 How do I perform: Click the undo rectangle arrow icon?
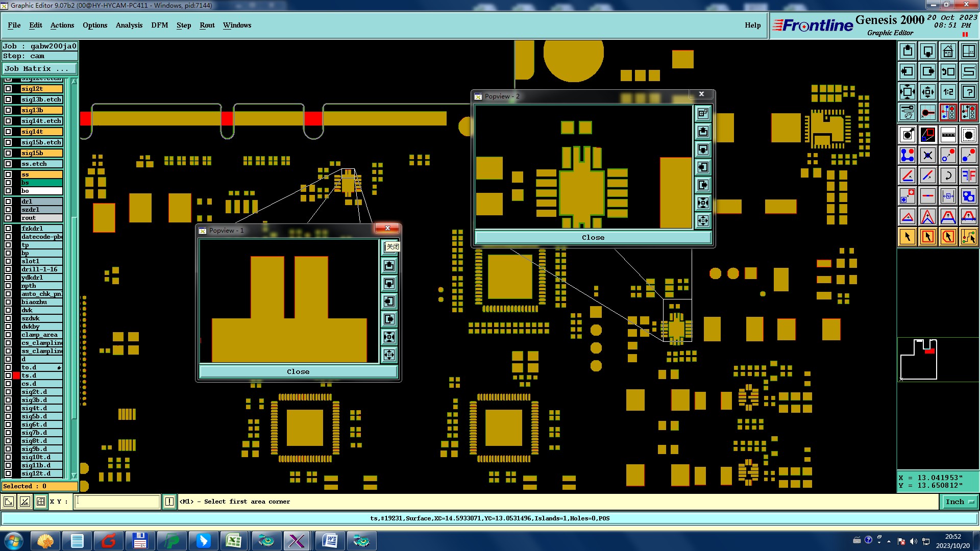(x=948, y=71)
